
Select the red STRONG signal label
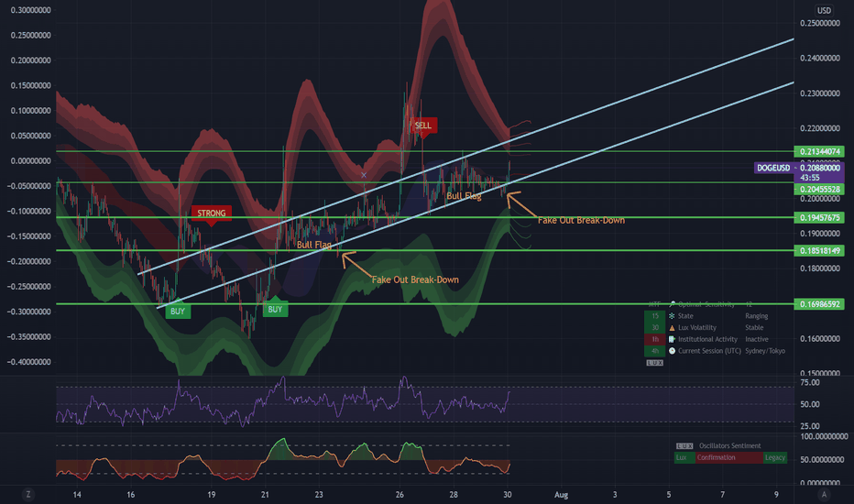tap(212, 213)
